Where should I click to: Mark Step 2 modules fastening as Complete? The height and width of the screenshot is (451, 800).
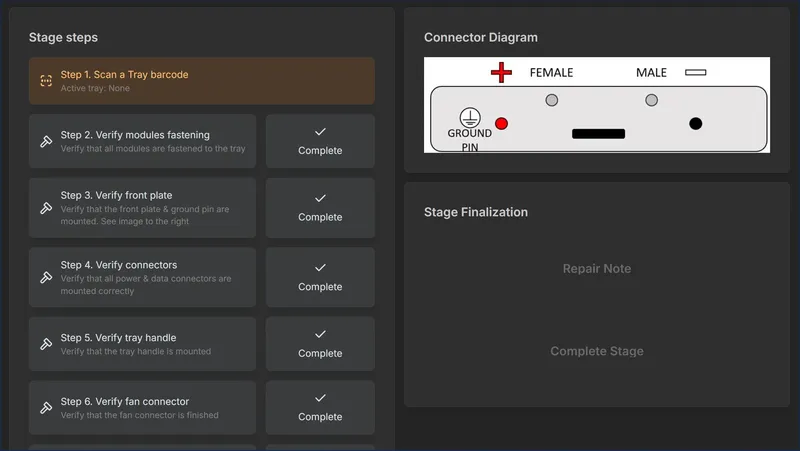click(320, 141)
